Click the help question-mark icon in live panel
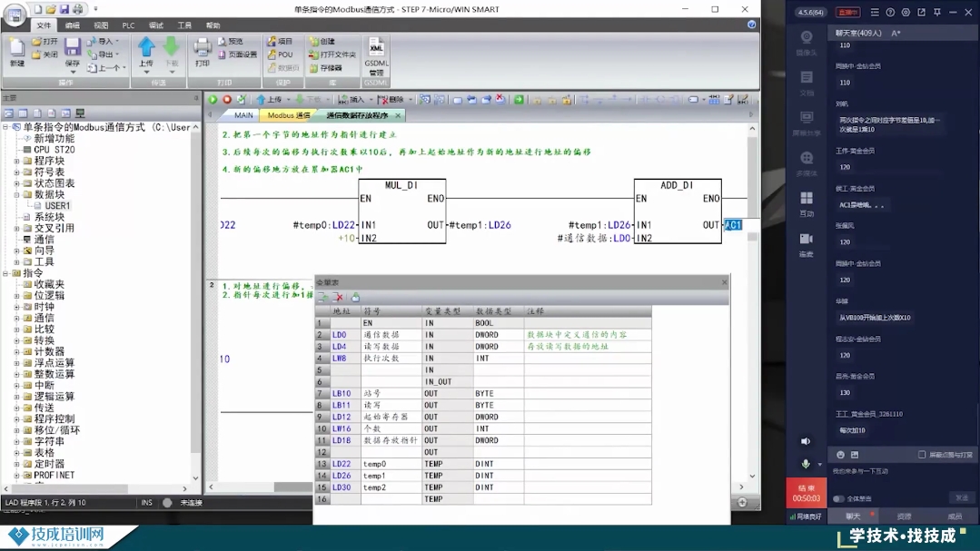The width and height of the screenshot is (980, 551). 890,12
